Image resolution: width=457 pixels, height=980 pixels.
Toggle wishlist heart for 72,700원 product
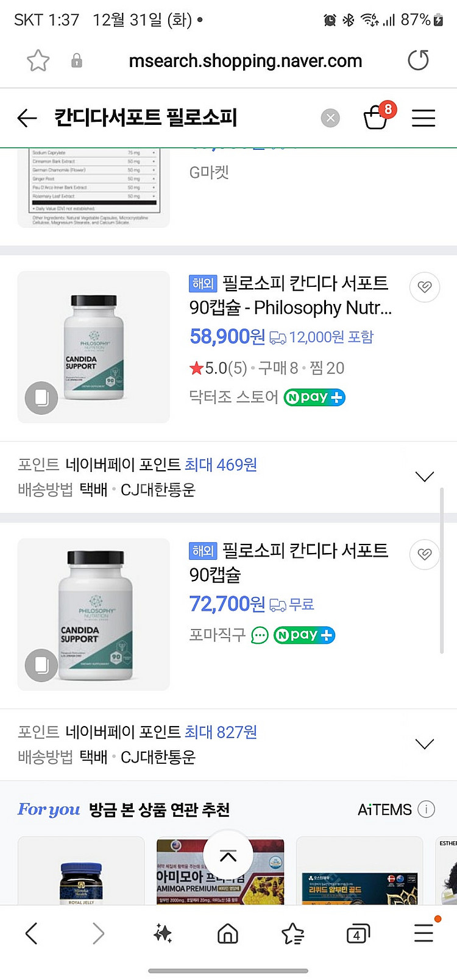(425, 554)
